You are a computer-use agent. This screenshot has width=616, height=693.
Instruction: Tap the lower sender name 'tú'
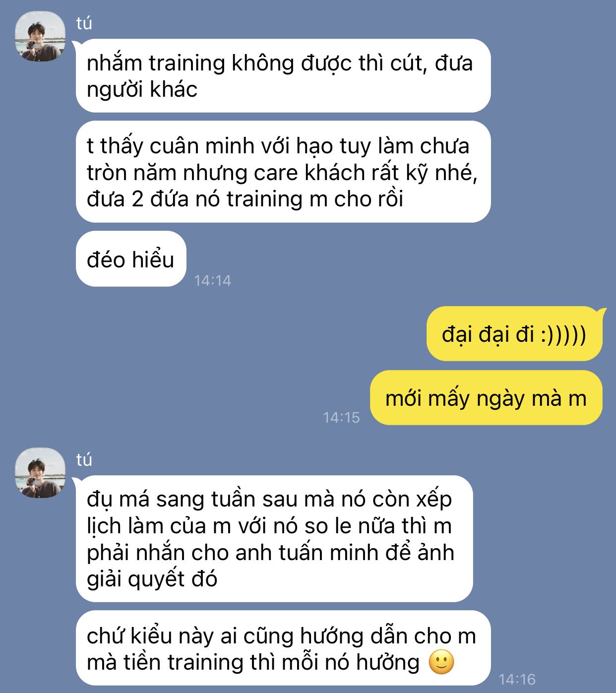(x=84, y=460)
